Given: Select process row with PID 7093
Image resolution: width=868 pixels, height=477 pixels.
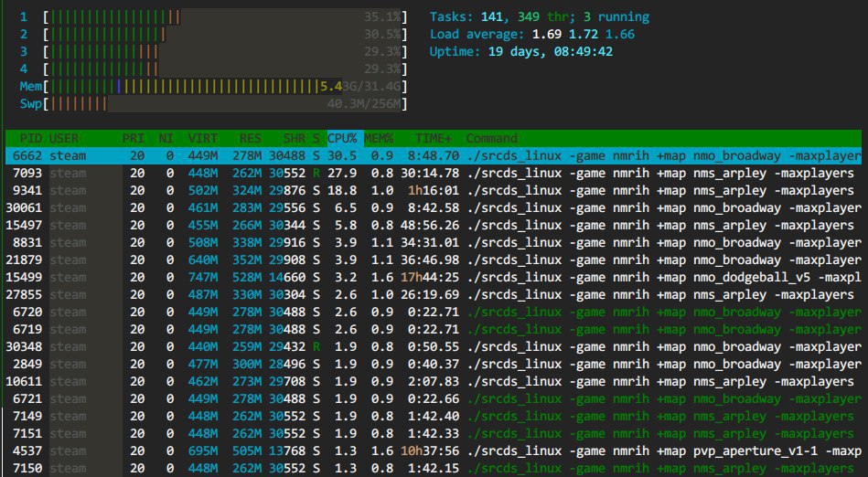Looking at the screenshot, I should click(434, 174).
